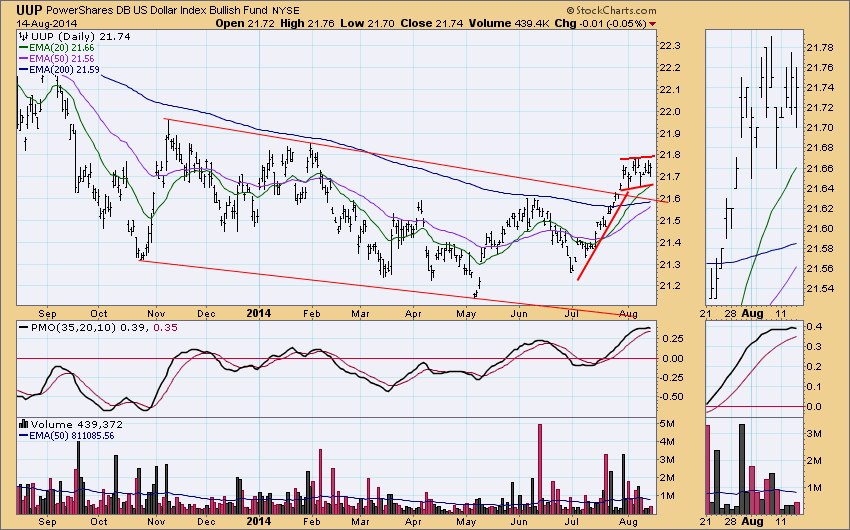Click the Close 21.74 value
This screenshot has width=850, height=530.
coord(432,23)
